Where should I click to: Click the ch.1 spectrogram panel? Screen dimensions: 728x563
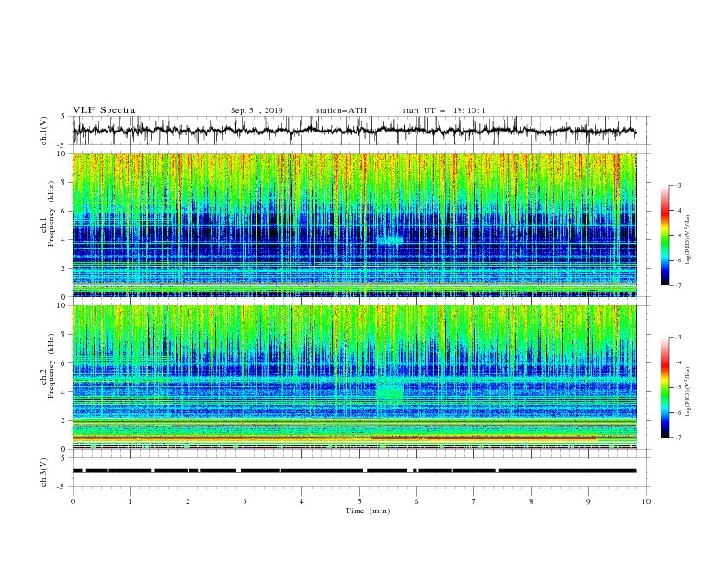[x=354, y=224]
